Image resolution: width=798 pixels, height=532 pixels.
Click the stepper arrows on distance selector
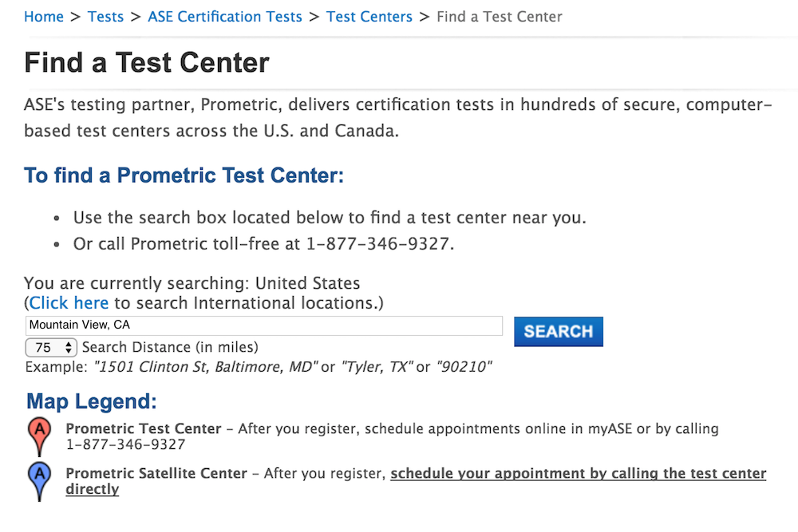click(x=68, y=348)
